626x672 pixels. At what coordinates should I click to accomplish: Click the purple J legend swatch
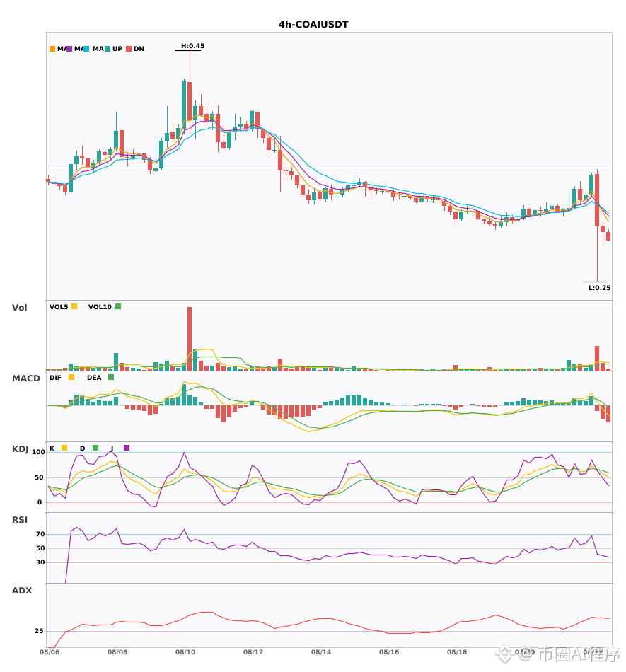pyautogui.click(x=127, y=448)
